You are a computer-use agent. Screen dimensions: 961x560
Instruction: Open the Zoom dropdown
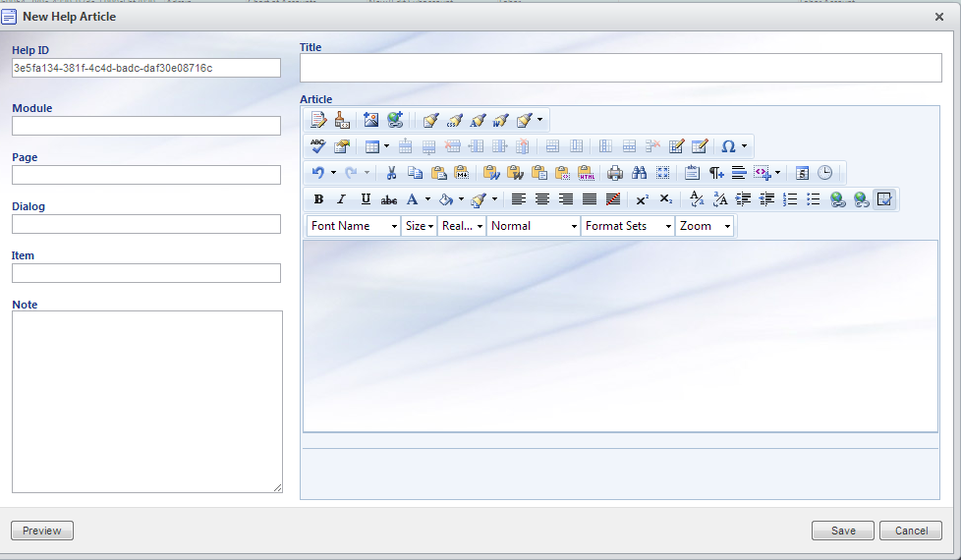tap(705, 226)
